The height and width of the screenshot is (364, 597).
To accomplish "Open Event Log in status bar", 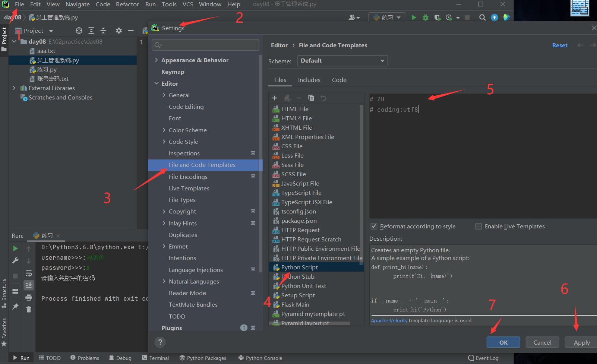I will point(483,358).
